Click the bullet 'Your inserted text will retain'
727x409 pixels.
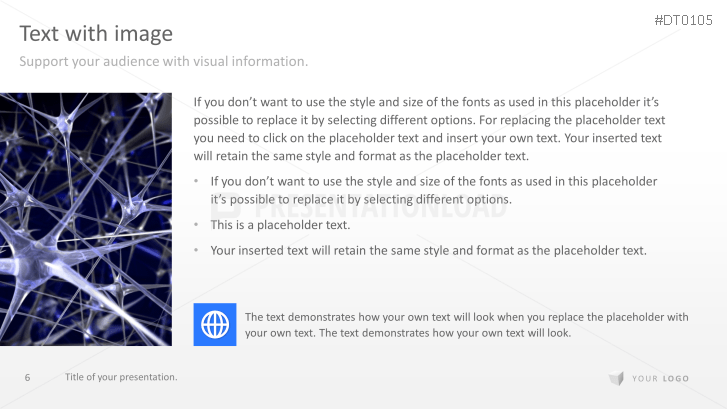click(428, 251)
